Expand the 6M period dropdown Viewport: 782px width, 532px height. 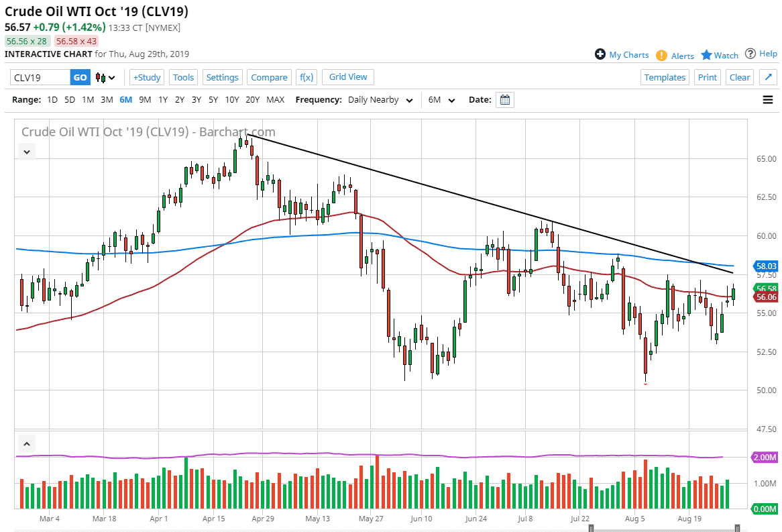(x=441, y=99)
